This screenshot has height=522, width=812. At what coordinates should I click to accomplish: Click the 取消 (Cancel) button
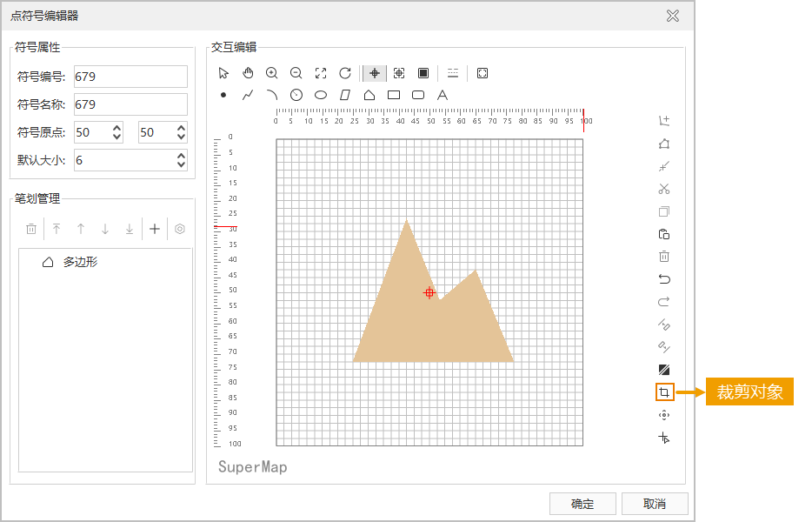[x=655, y=504]
